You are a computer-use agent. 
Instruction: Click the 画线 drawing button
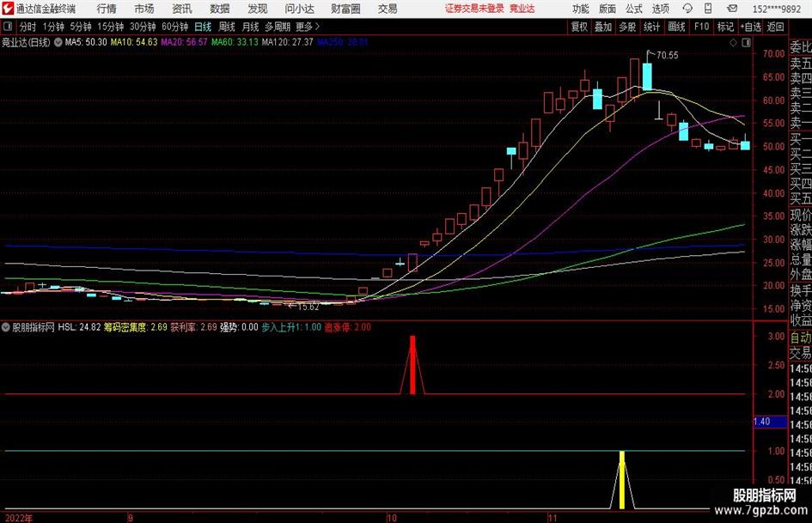pyautogui.click(x=676, y=27)
